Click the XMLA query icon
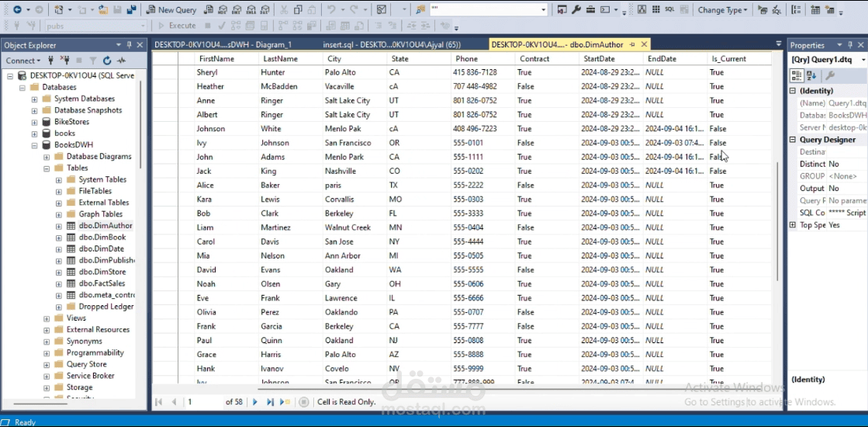 pyautogui.click(x=251, y=10)
